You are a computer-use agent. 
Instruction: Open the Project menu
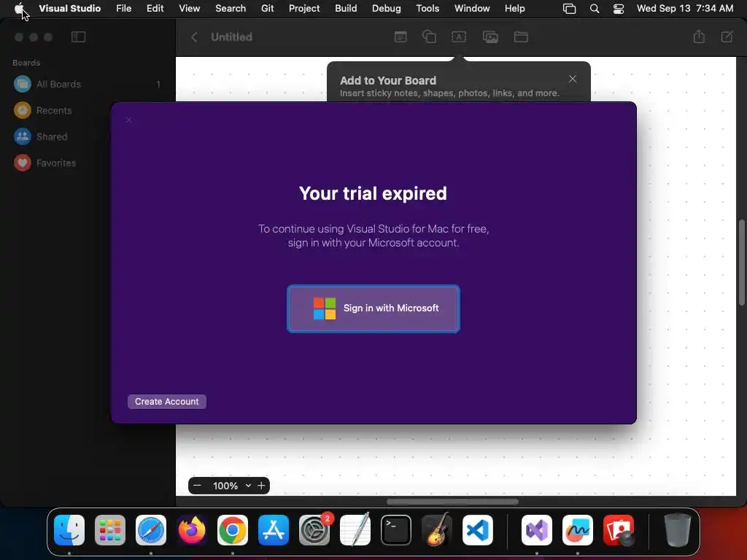coord(304,9)
